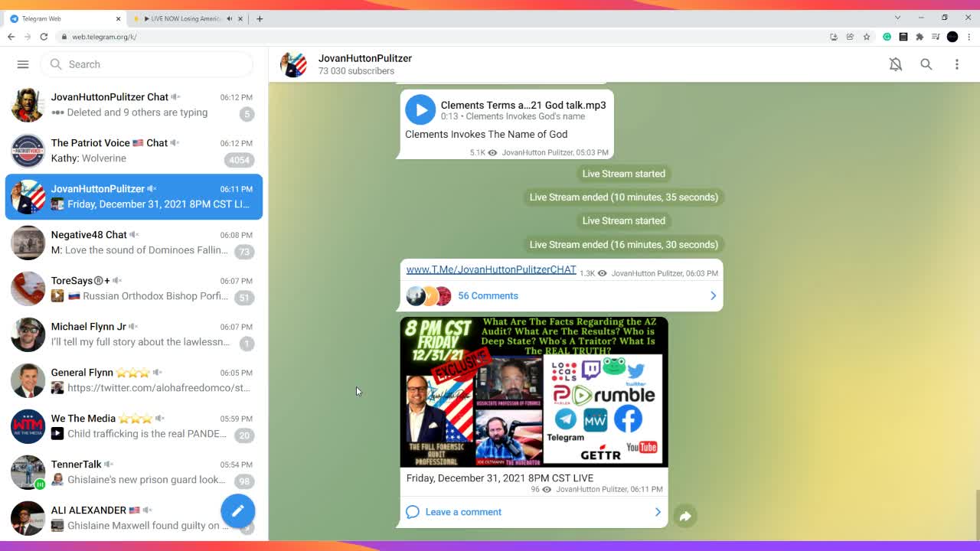Open the Extensions puzzle piece menu
Image resolution: width=980 pixels, height=551 pixels.
920,37
